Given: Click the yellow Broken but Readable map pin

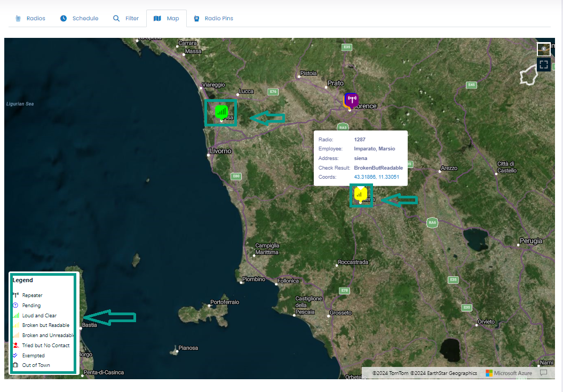Looking at the screenshot, I should click(x=361, y=194).
